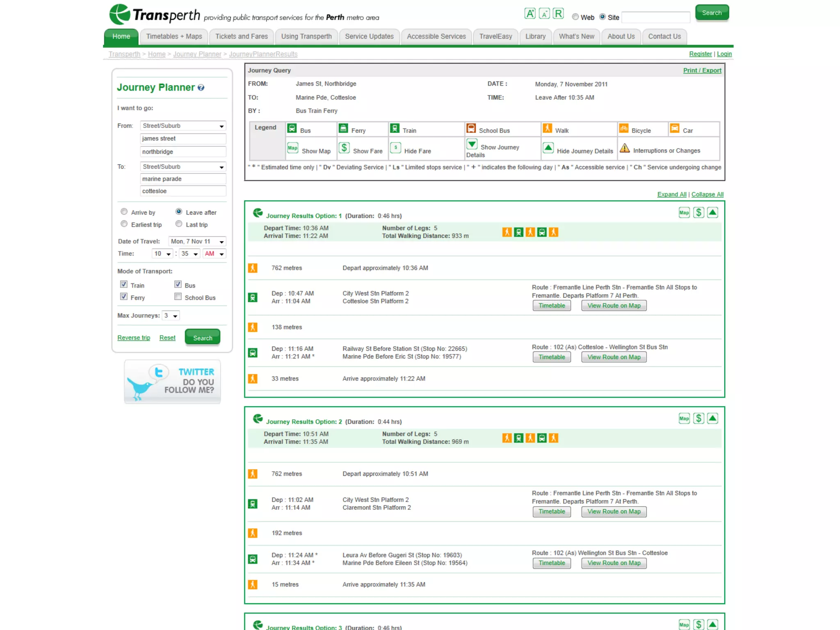Collapse Journey Option 2 details arrow
The image size is (840, 630).
713,418
